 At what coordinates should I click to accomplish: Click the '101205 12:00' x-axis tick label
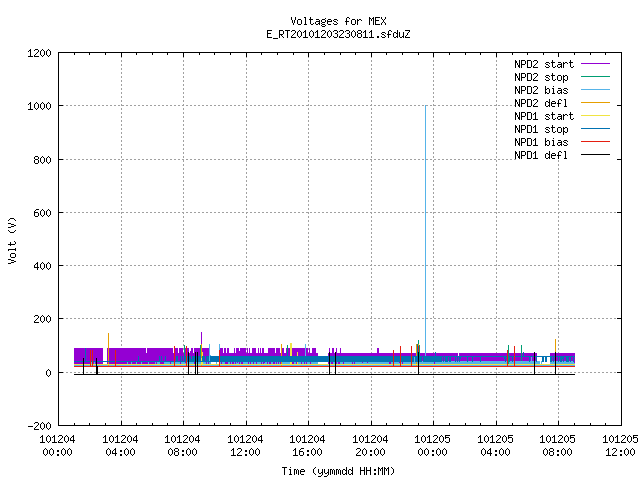tap(620, 445)
